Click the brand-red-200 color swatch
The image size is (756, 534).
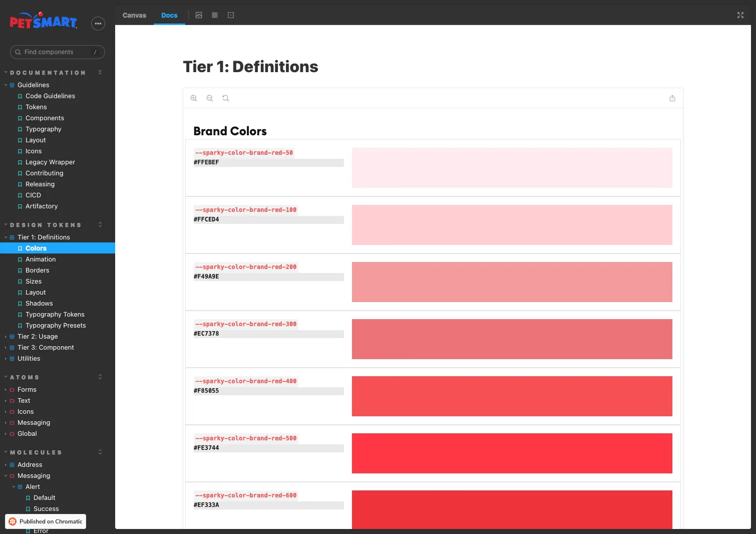512,282
